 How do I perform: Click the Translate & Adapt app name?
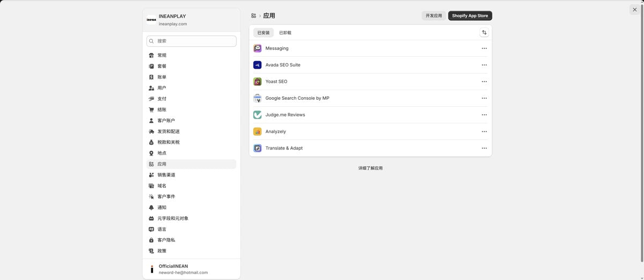tap(284, 148)
